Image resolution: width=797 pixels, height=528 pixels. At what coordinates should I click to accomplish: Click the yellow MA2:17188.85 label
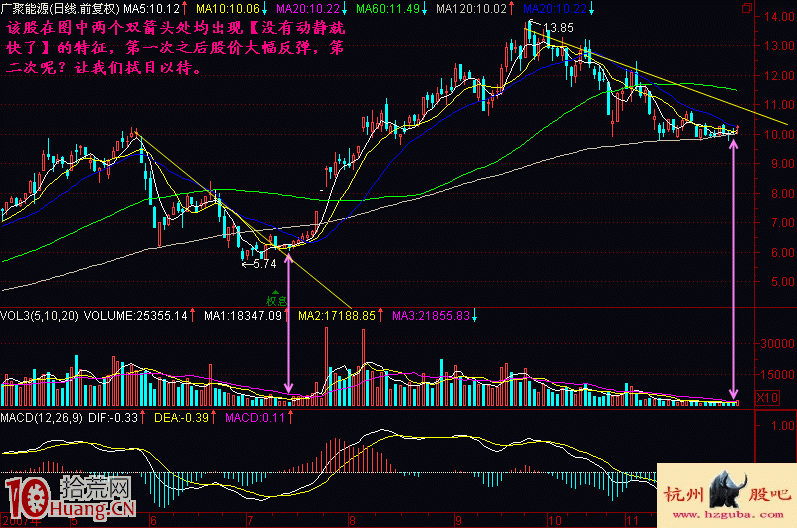pyautogui.click(x=336, y=316)
